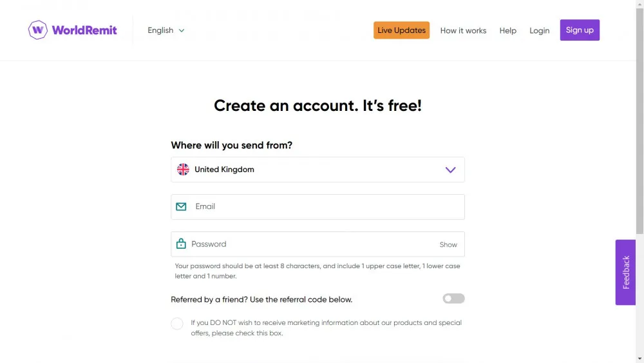Image resolution: width=644 pixels, height=363 pixels.
Task: Click the WorldRemit hexagon logo icon
Action: [38, 30]
